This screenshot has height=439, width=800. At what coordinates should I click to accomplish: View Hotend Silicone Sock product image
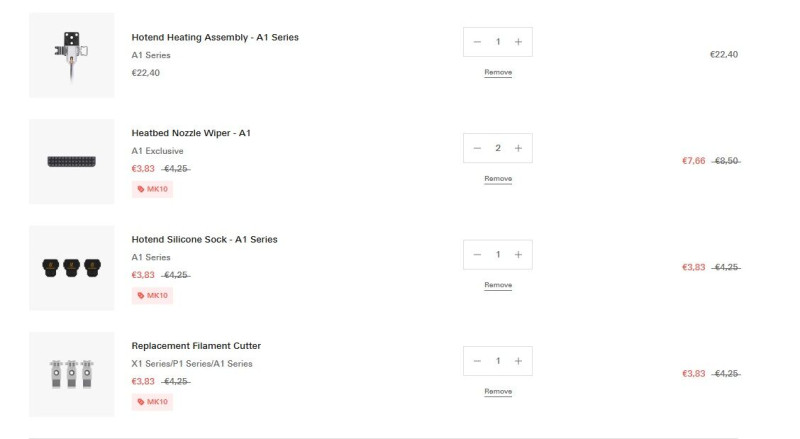click(71, 267)
